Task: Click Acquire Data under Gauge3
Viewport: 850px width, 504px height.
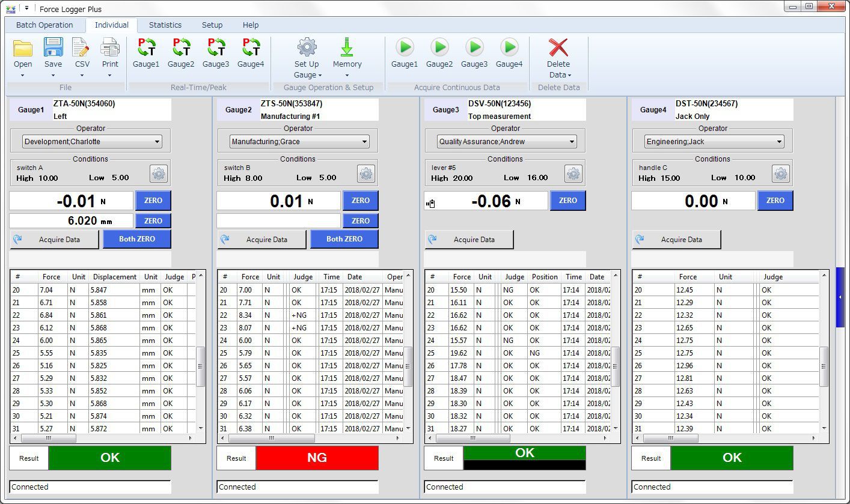Action: [x=469, y=239]
